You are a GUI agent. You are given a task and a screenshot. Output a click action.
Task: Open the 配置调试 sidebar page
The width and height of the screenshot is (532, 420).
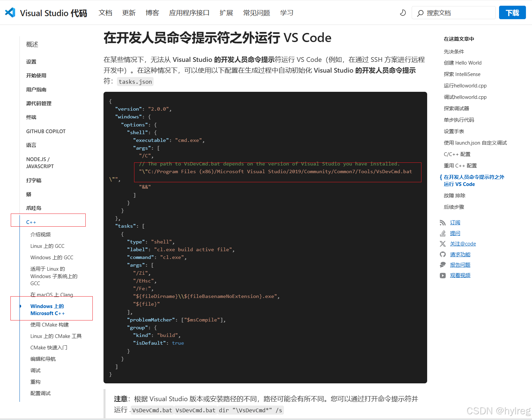pyautogui.click(x=41, y=393)
